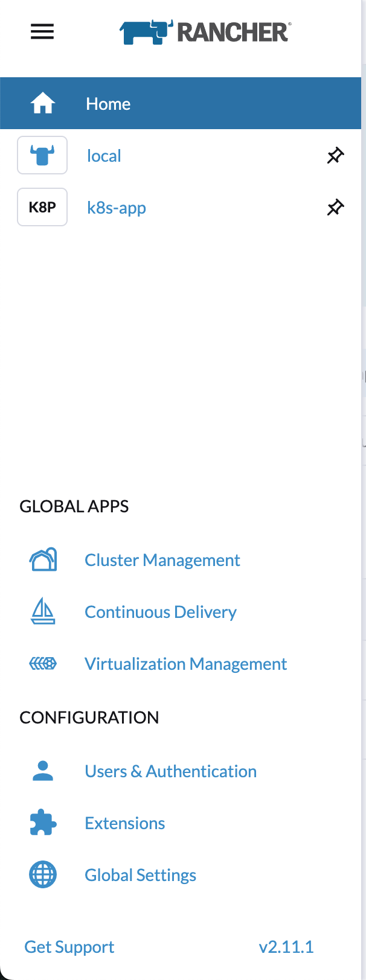Screen dimensions: 366x980
Task: Open Extensions
Action: (125, 823)
